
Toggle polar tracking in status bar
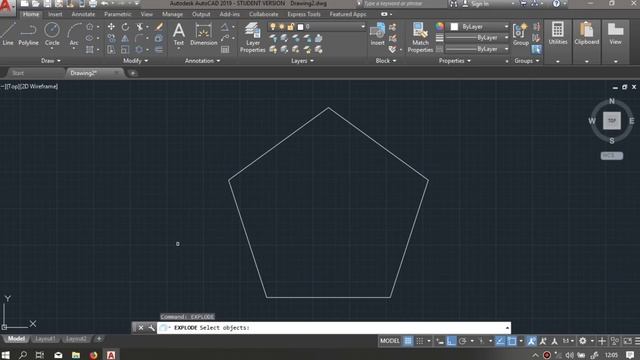click(x=462, y=341)
